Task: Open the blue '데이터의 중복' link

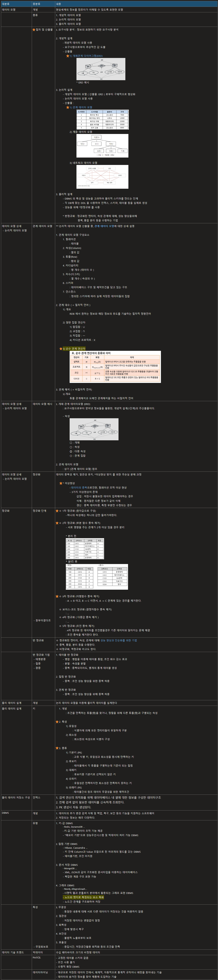Action: pyautogui.click(x=79, y=488)
